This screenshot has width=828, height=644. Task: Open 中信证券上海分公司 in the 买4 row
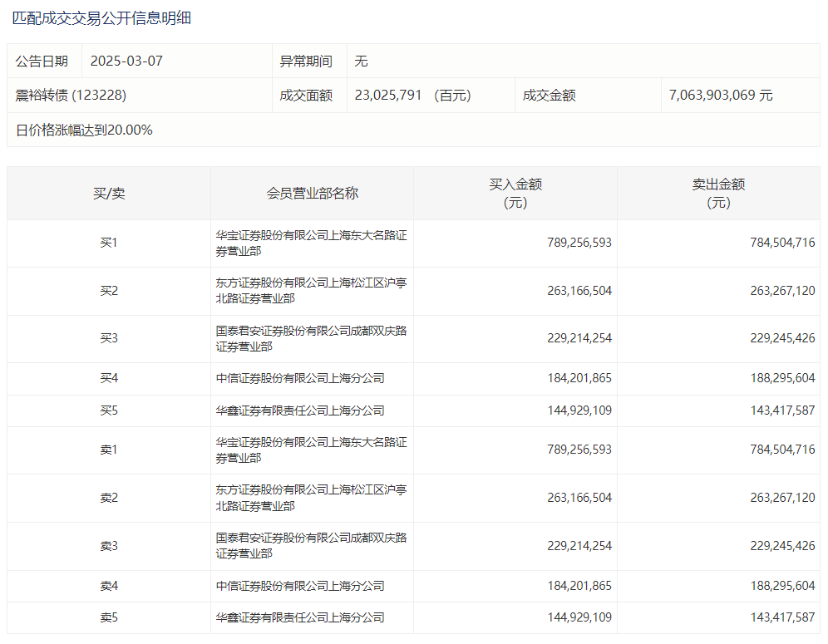[300, 378]
